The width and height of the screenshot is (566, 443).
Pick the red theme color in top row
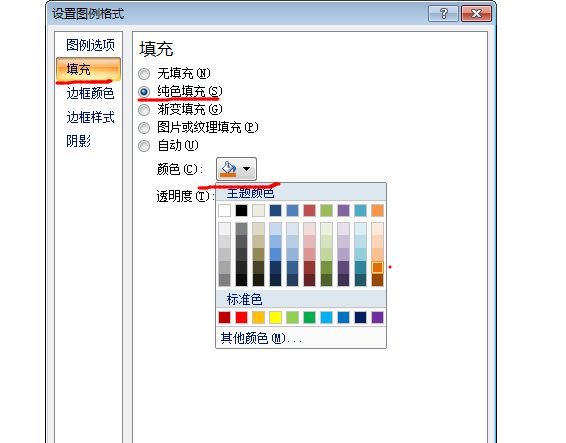(x=309, y=210)
